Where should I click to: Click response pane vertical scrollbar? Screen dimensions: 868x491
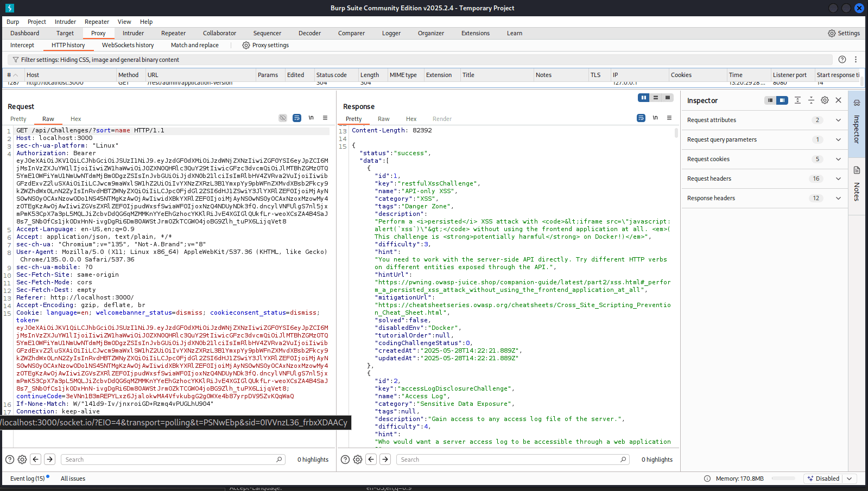coord(676,133)
